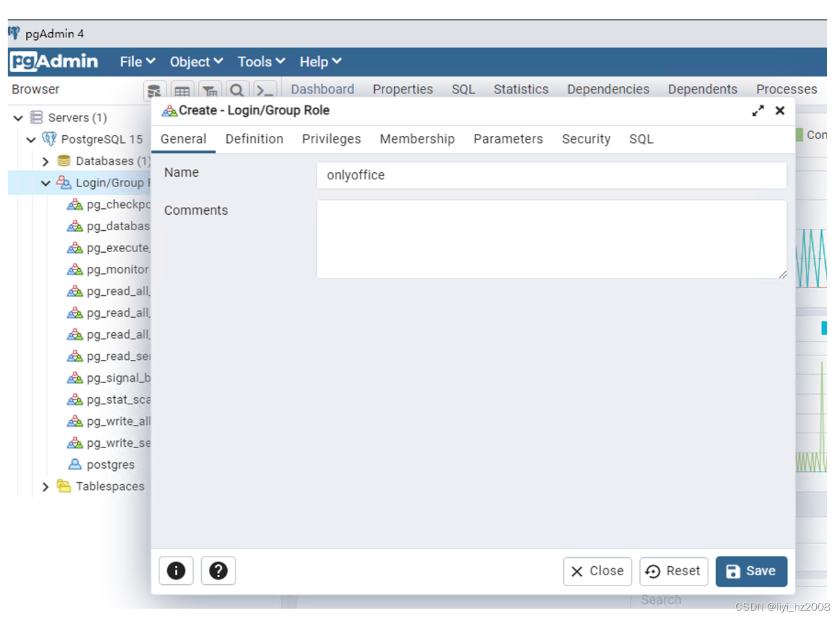Switch to the Processes tab

tap(786, 89)
